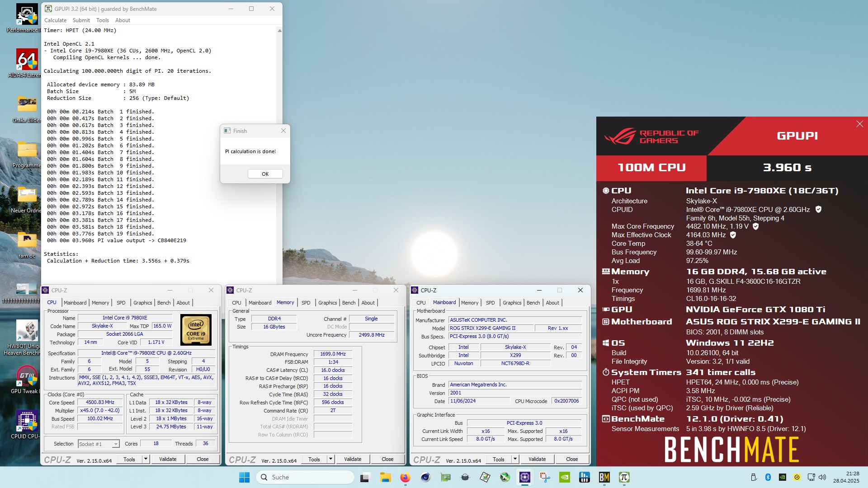Open the Tools menu in GPUPI
The height and width of the screenshot is (488, 868).
point(103,20)
